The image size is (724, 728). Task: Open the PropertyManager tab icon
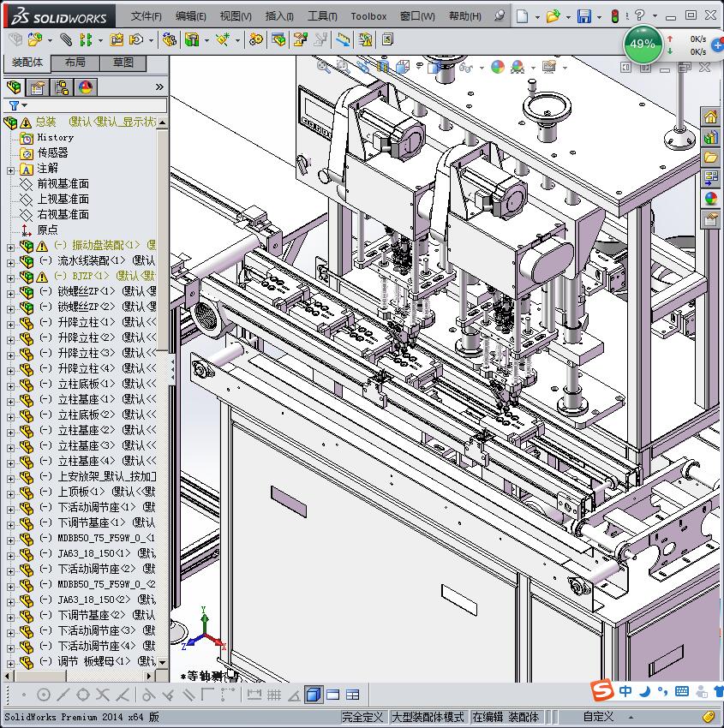[x=38, y=87]
